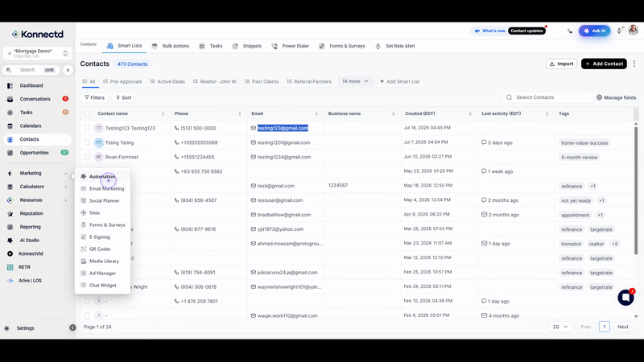Click the lightning quick actions icon
This screenshot has width=644, height=362.
(68, 70)
